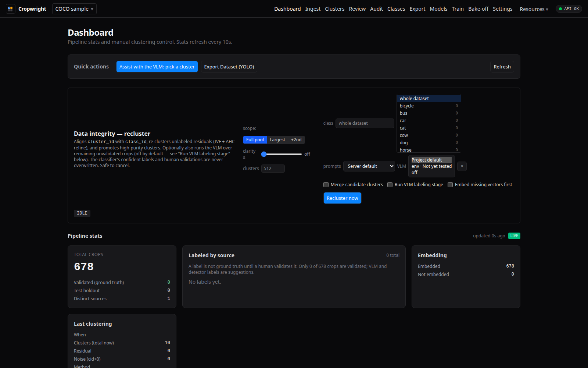Screen dimensions: 588x368
Task: Choose bus in the class list
Action: [429, 113]
